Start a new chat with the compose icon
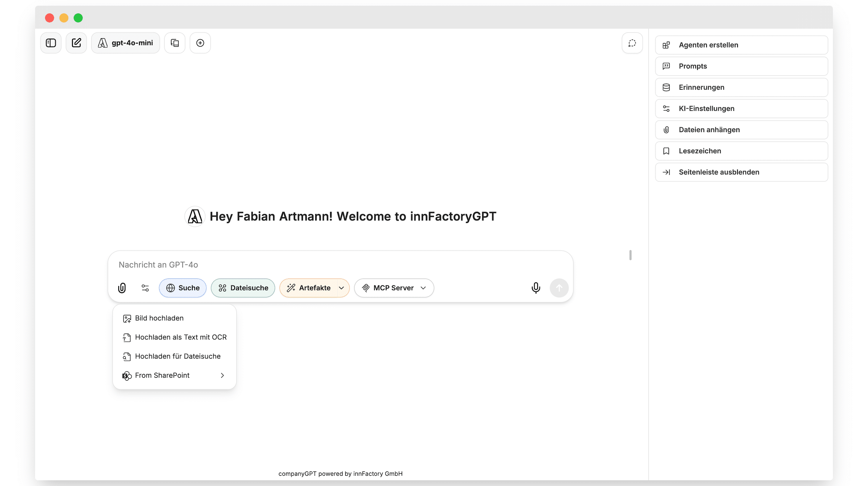868x486 pixels. pyautogui.click(x=76, y=43)
